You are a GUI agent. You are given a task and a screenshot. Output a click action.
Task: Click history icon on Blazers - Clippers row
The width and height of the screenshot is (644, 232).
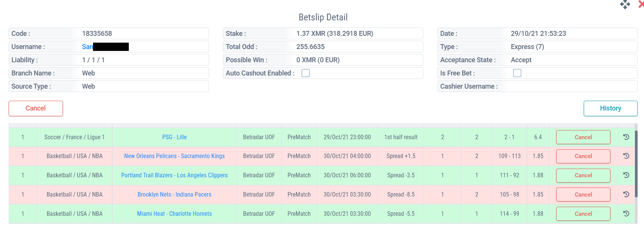(x=626, y=175)
